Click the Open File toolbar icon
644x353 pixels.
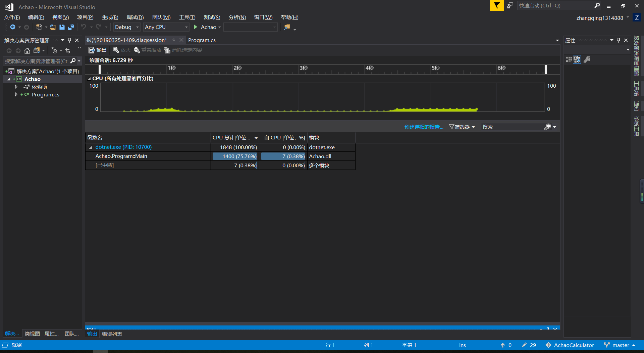[x=53, y=27]
